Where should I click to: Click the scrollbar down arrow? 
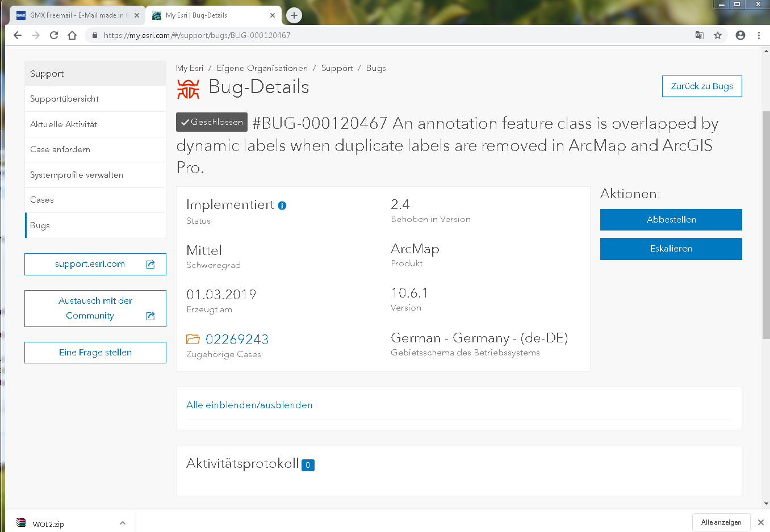tap(766, 504)
